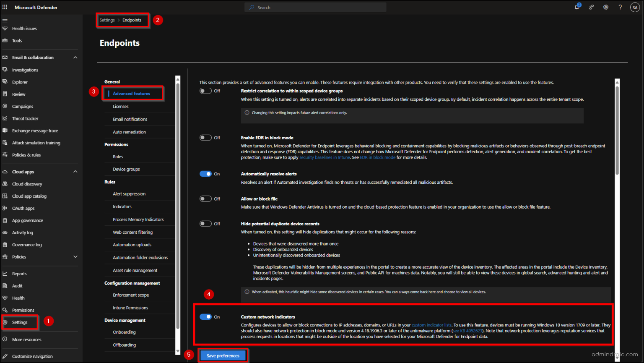The width and height of the screenshot is (644, 363).
Task: Turn on Enable EDR in block mode
Action: coord(205,138)
